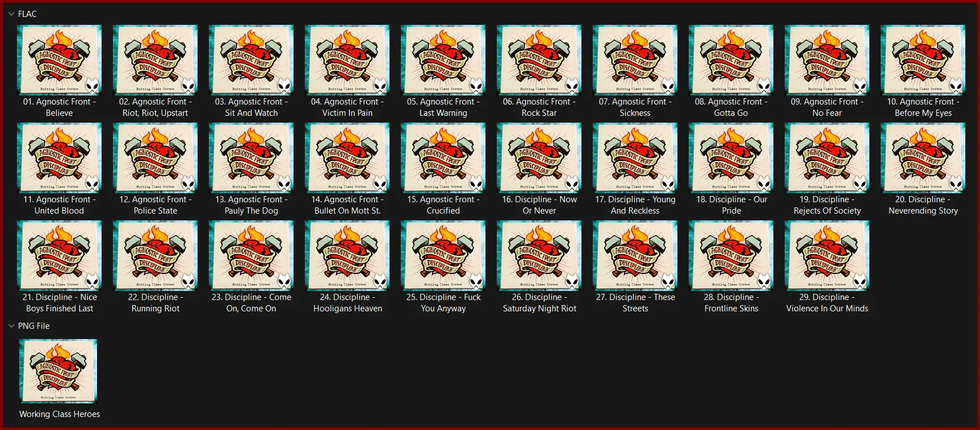Click file name "22. Discipline - Running Riot"
Image resolution: width=980 pixels, height=430 pixels.
pos(155,303)
